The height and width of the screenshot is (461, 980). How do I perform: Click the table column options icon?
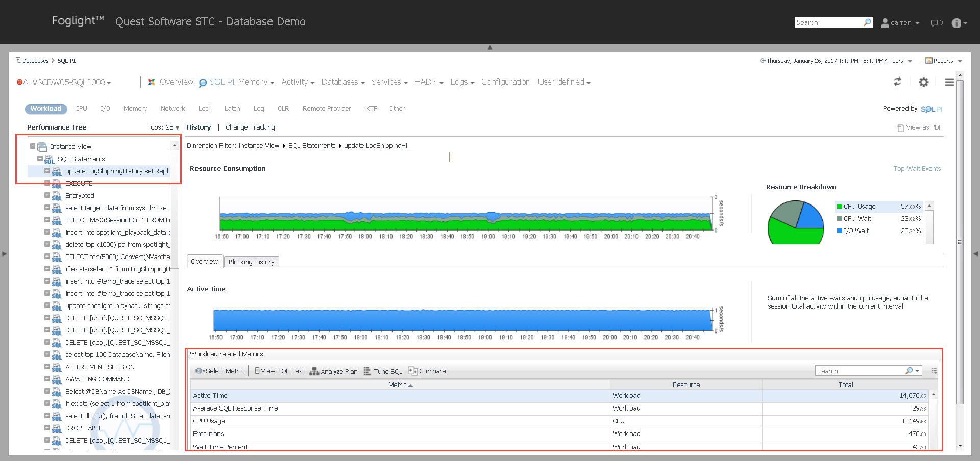[x=934, y=371]
